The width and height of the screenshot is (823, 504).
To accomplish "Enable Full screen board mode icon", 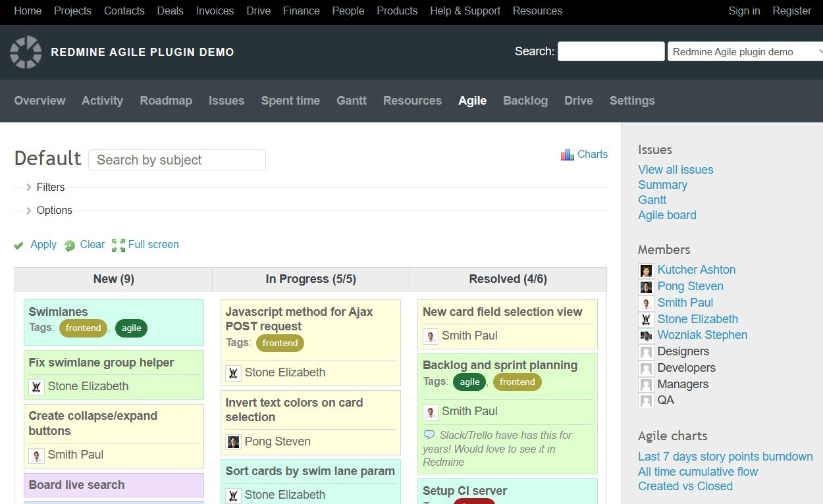I will pyautogui.click(x=119, y=245).
